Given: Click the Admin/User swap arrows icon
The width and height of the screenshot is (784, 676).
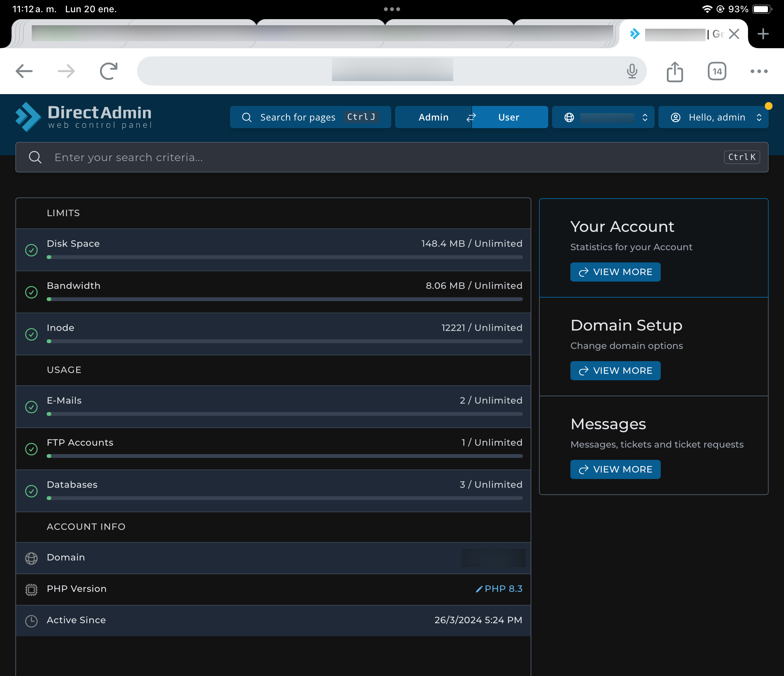Looking at the screenshot, I should [471, 117].
